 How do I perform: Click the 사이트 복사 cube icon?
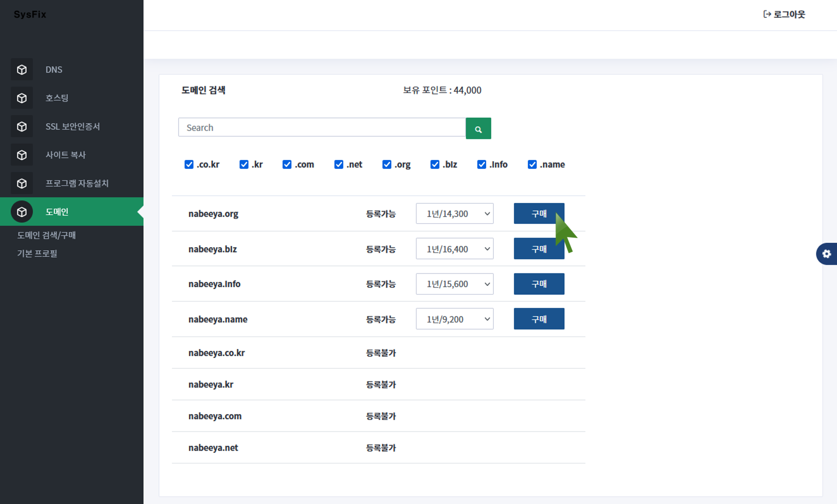pos(22,155)
